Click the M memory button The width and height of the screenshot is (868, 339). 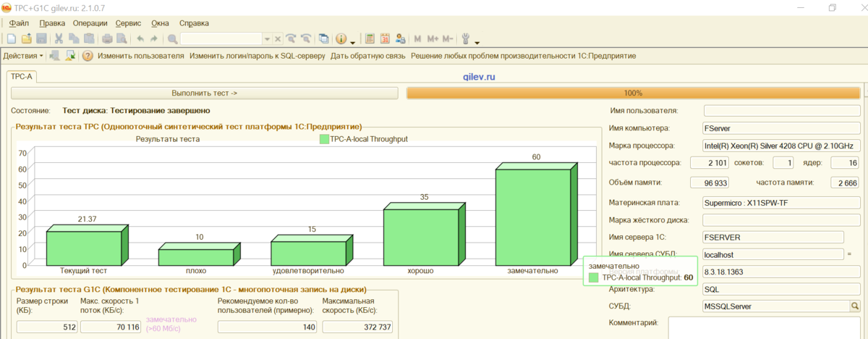tap(417, 38)
